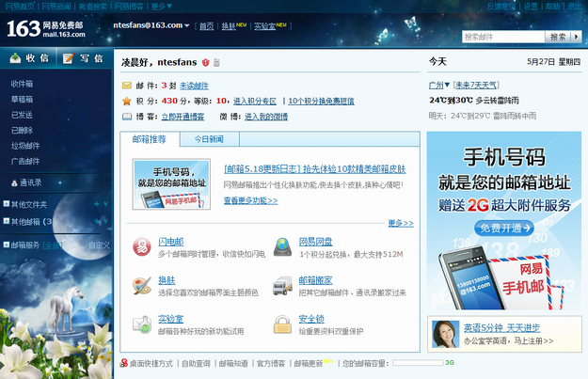Select the 邮箱推荐 tab
This screenshot has width=588, height=379.
tap(150, 139)
